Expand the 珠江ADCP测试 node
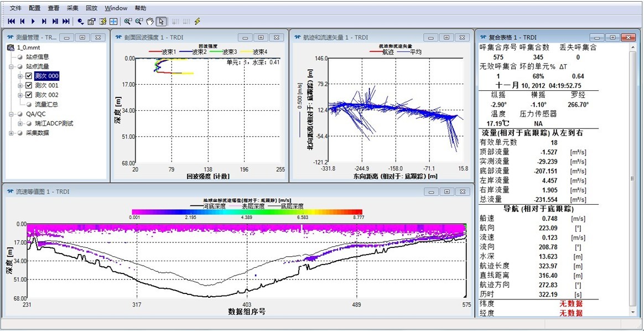644x331 pixels. point(20,123)
